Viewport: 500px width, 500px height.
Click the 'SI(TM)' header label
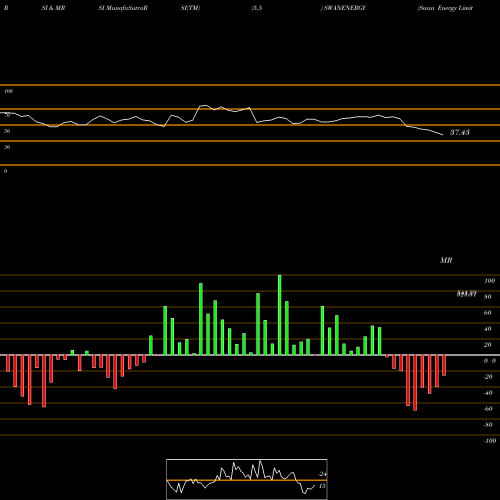[x=190, y=8]
